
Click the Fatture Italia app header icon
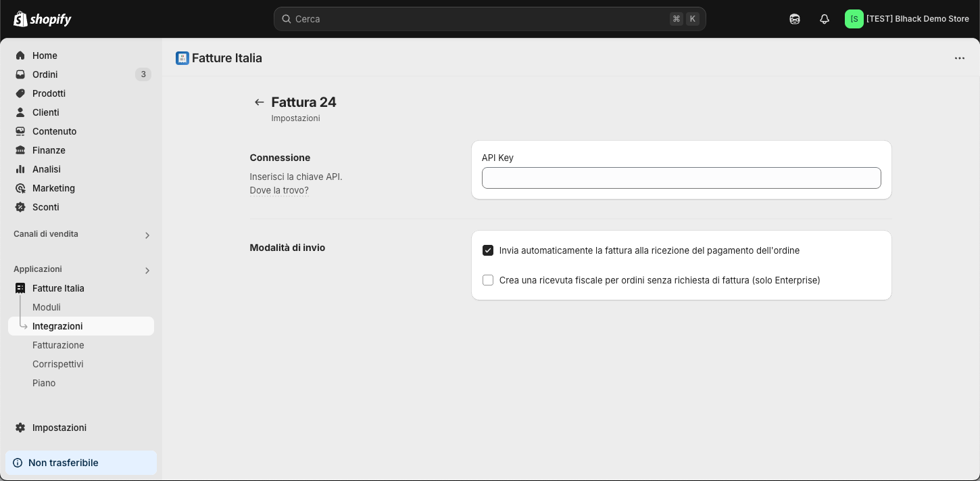[x=182, y=58]
